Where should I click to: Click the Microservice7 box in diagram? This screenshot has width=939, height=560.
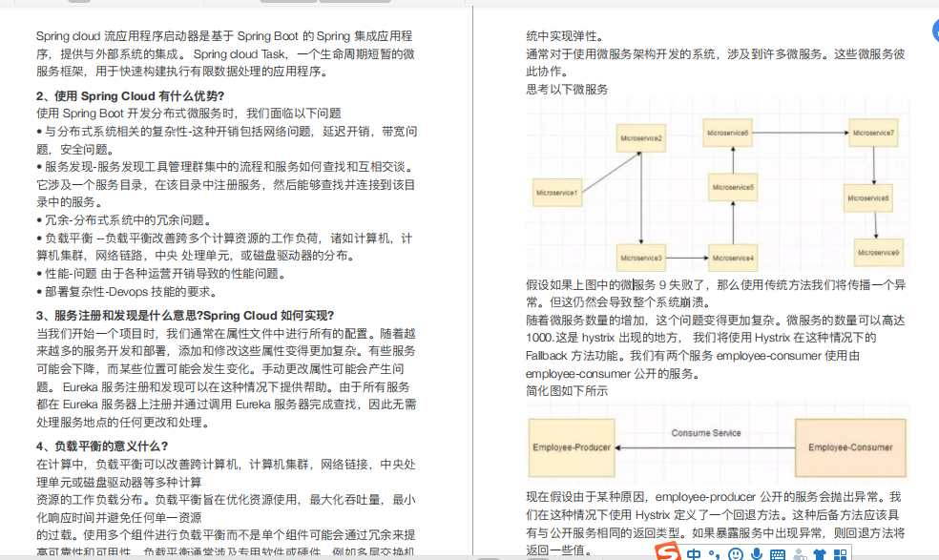pyautogui.click(x=873, y=133)
